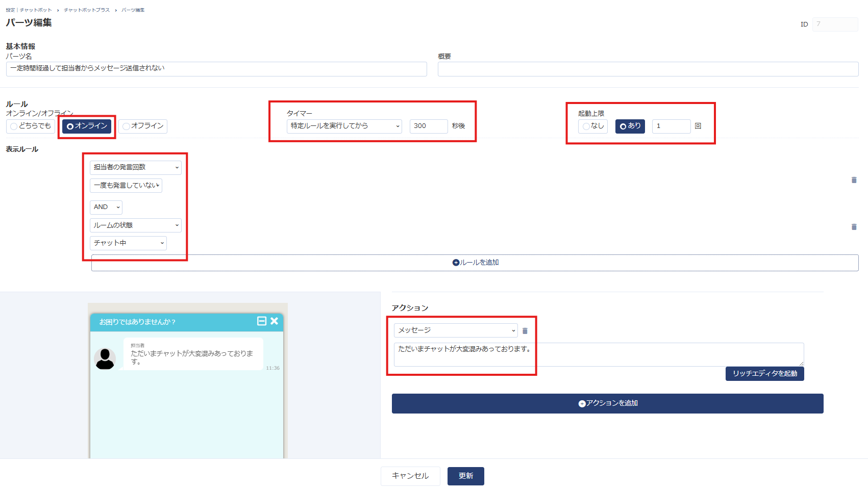Image resolution: width=868 pixels, height=490 pixels.
Task: Open the タイマー rule dropdown
Action: click(x=344, y=126)
